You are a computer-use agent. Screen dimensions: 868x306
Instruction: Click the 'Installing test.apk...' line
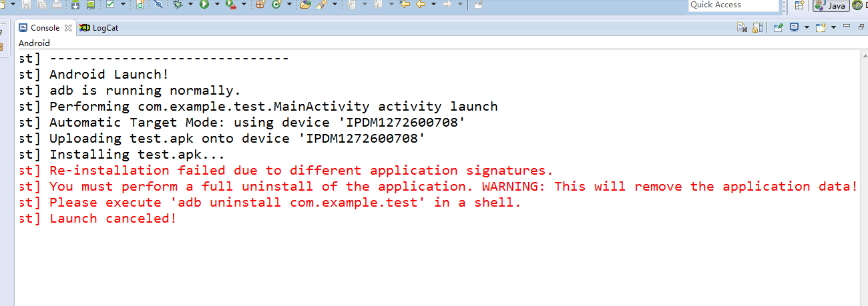coord(137,155)
